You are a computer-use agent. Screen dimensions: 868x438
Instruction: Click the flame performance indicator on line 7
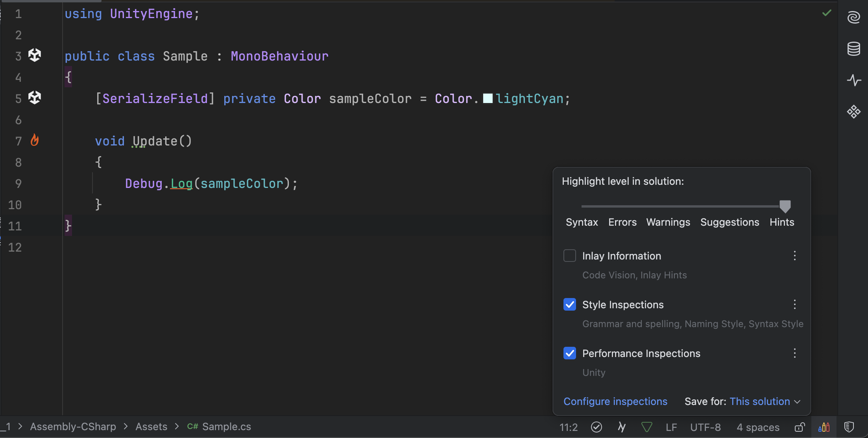click(35, 140)
